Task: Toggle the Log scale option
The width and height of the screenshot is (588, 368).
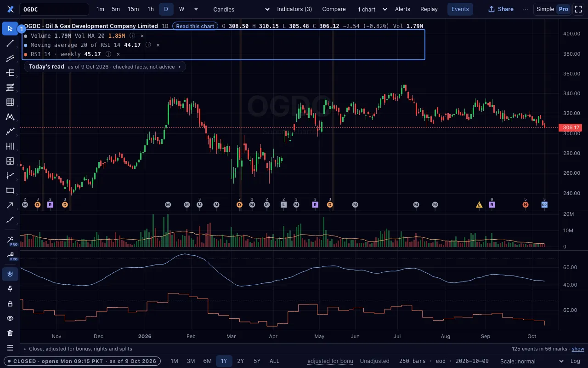Action: [575, 361]
